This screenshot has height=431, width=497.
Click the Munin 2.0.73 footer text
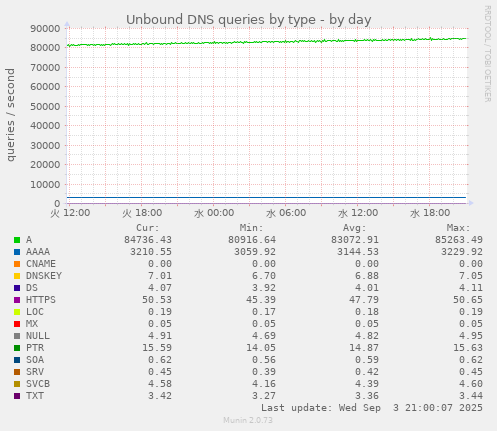click(x=248, y=420)
